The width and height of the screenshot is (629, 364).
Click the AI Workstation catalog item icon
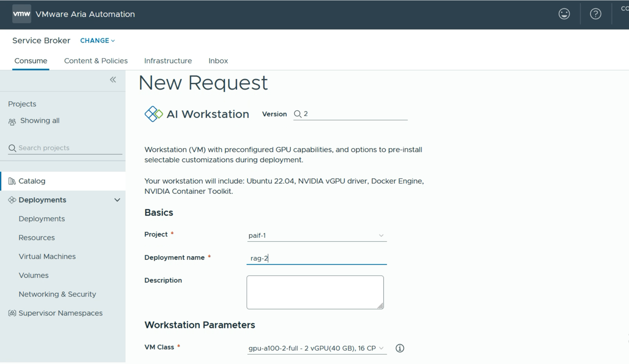point(154,114)
